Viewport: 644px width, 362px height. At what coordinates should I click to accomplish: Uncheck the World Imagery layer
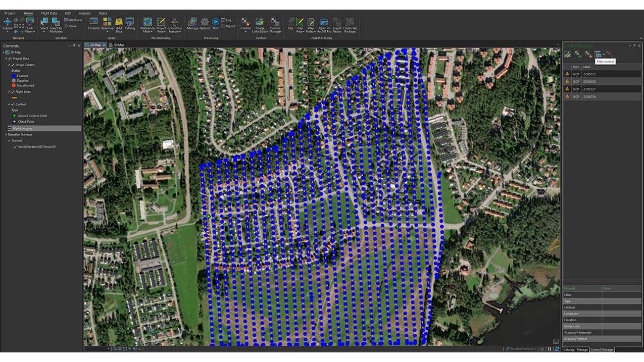(x=10, y=129)
